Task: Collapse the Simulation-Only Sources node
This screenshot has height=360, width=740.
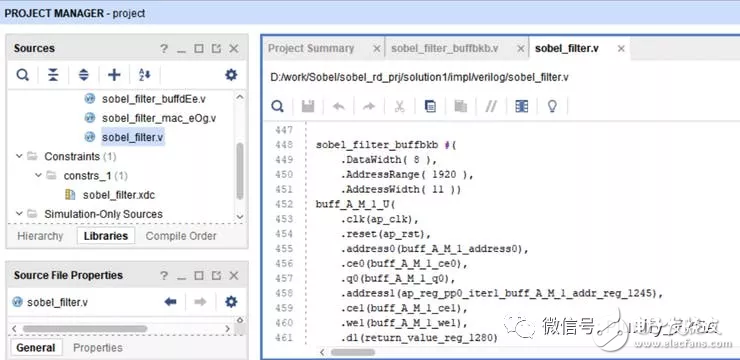Action: 19,214
